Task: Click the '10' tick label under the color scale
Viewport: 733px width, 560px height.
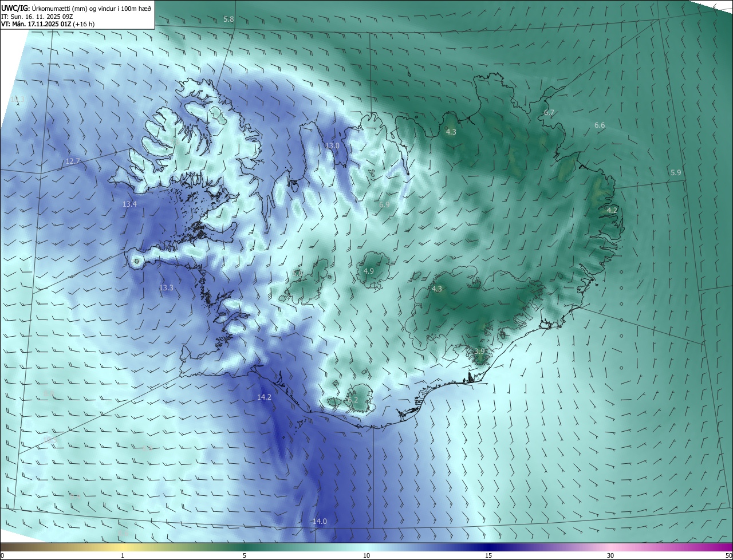Action: (366, 555)
